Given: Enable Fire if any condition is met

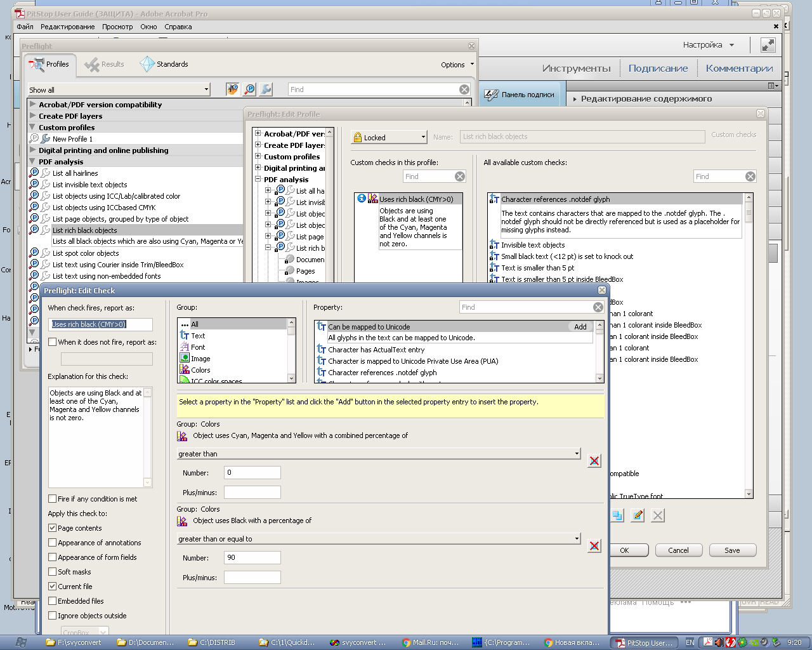Looking at the screenshot, I should 53,499.
